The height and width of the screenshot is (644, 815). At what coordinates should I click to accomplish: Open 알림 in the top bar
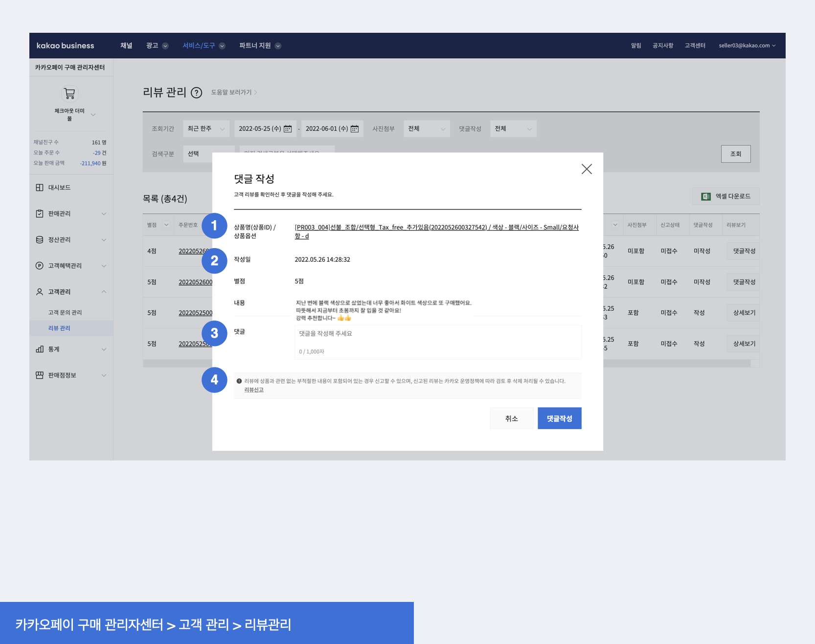pyautogui.click(x=636, y=46)
